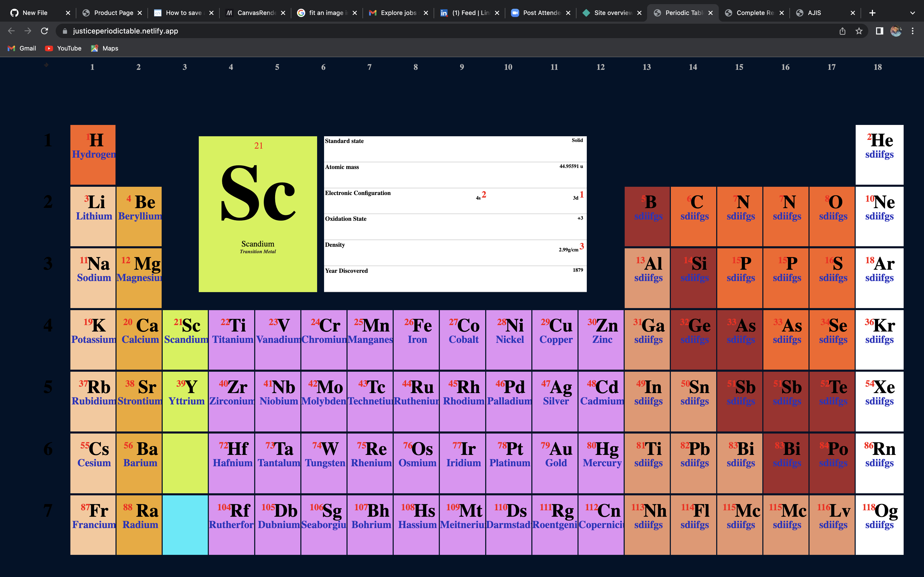The height and width of the screenshot is (577, 924).
Task: Bookmark this page with star icon
Action: coord(859,31)
